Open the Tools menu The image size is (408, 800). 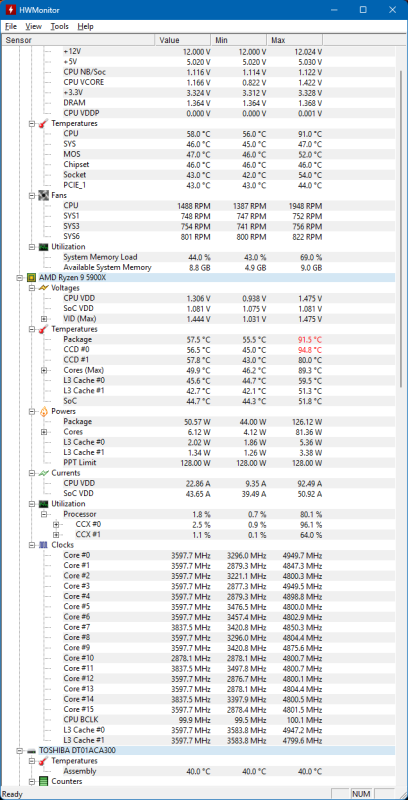(59, 27)
